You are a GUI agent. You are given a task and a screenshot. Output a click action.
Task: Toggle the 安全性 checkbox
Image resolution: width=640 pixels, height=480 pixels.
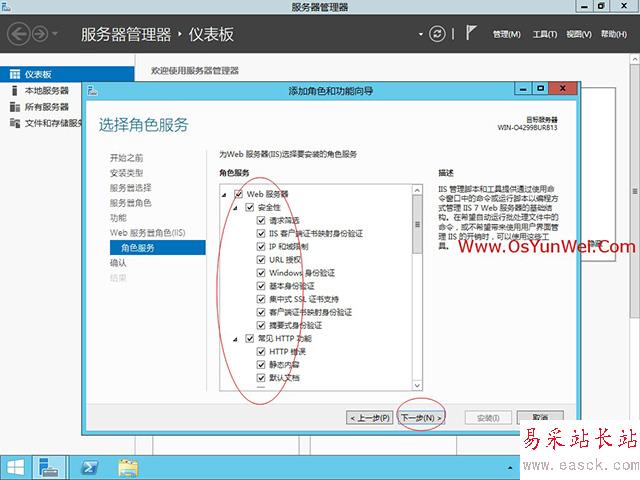(250, 207)
